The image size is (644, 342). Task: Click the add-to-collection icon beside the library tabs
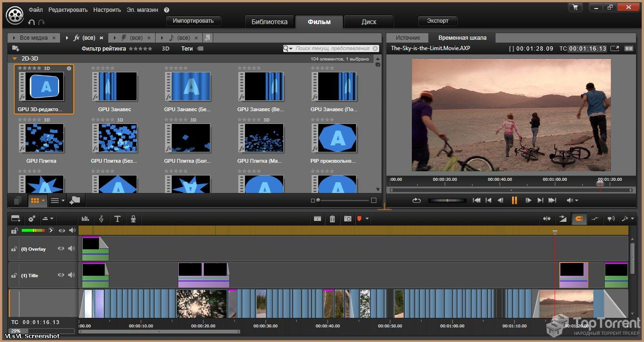[x=208, y=37]
